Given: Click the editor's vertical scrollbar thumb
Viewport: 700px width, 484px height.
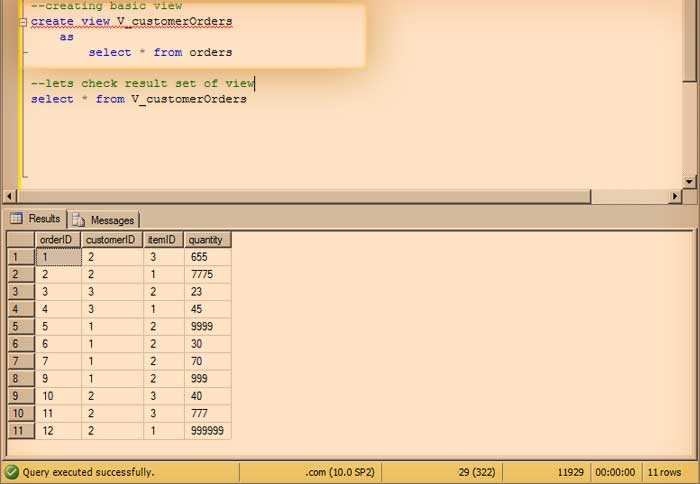Looking at the screenshot, I should [689, 40].
